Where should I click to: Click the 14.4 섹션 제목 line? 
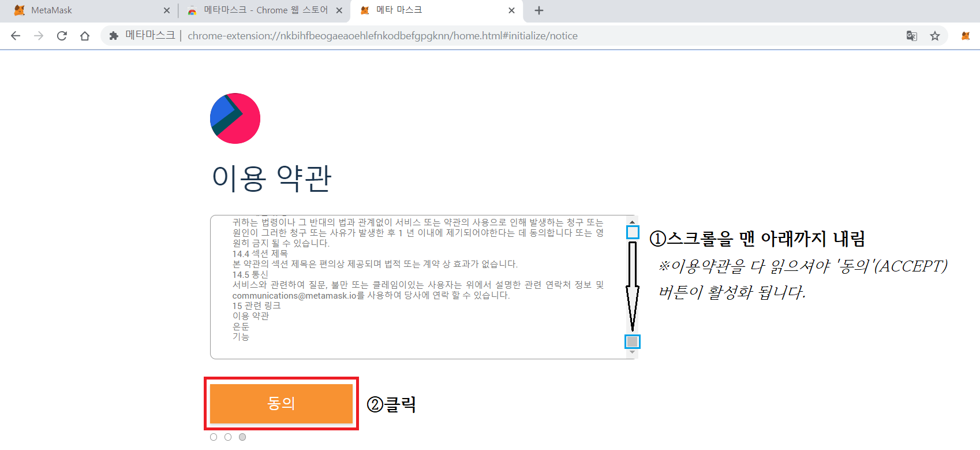coord(260,254)
